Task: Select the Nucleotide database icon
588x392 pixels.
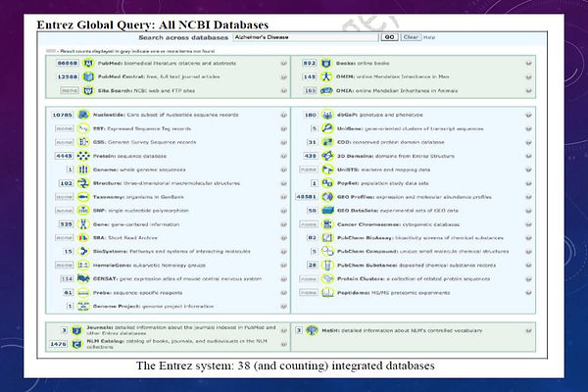Action: [83, 115]
